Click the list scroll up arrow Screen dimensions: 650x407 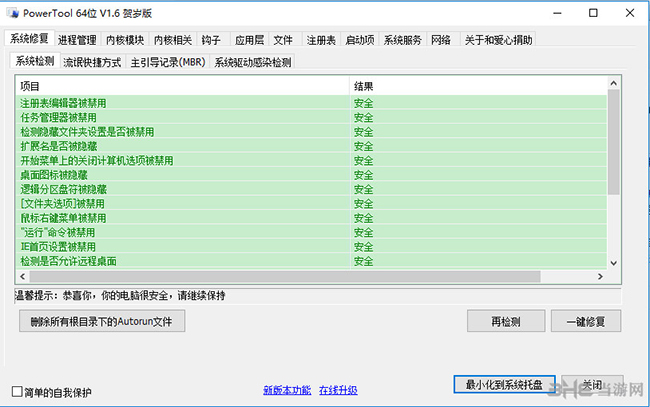[614, 83]
